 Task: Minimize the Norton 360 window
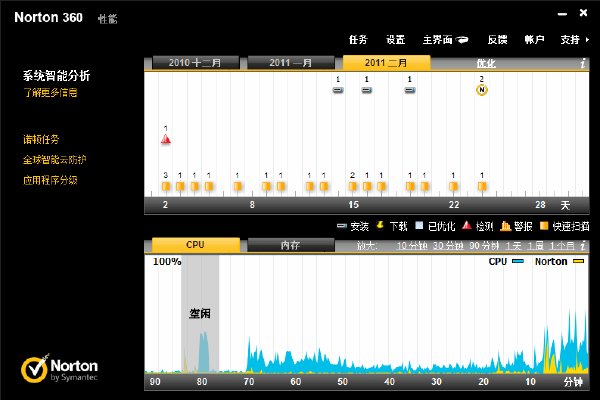pos(562,14)
